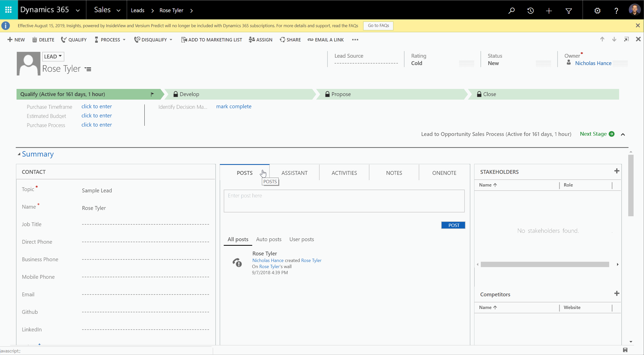Click Next Stage button

[597, 134]
